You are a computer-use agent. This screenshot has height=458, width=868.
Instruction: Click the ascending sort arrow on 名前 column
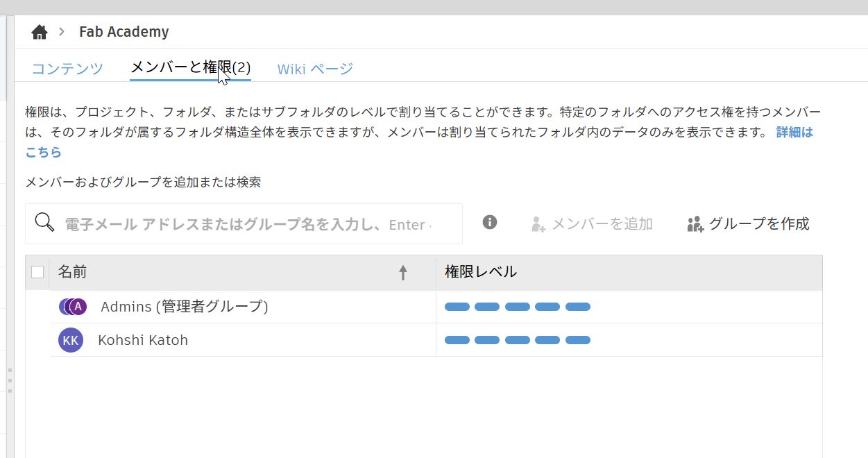pyautogui.click(x=403, y=272)
